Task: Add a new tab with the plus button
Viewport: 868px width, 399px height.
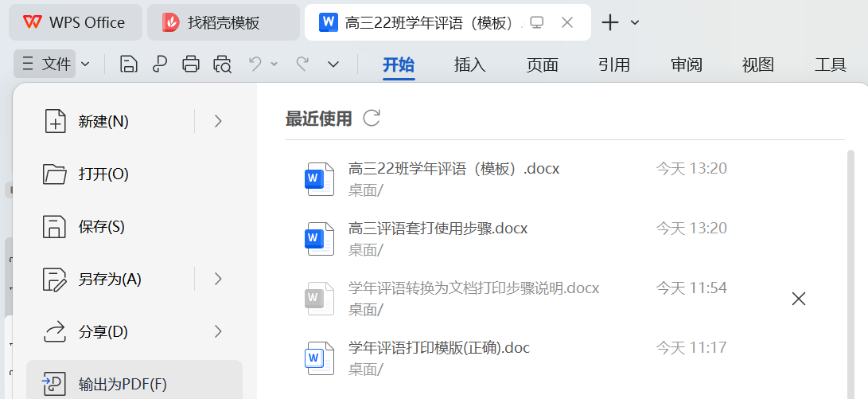Action: [x=609, y=23]
